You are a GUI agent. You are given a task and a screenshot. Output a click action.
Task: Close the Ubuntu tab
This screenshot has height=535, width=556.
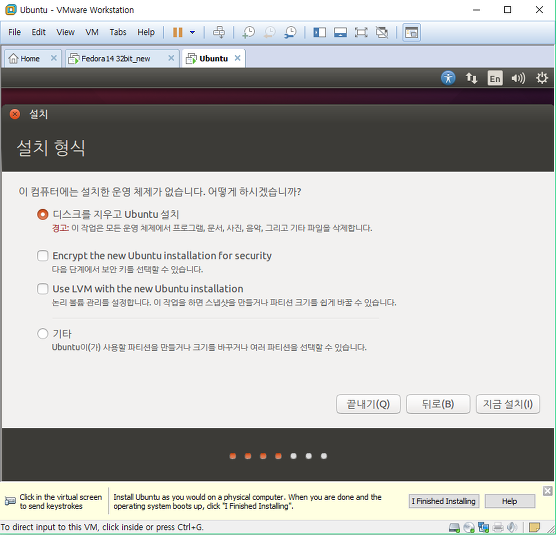click(x=238, y=58)
